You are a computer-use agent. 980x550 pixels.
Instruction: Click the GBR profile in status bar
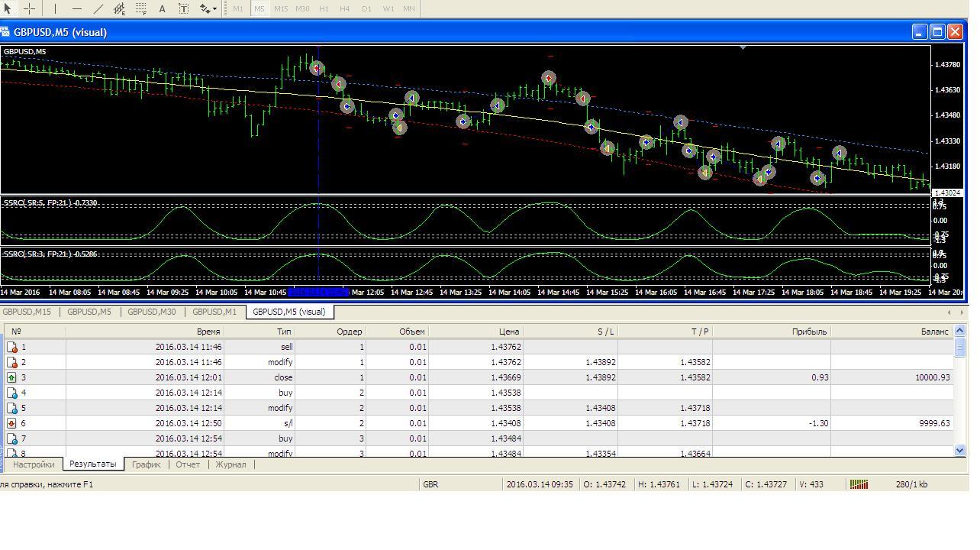pyautogui.click(x=430, y=484)
